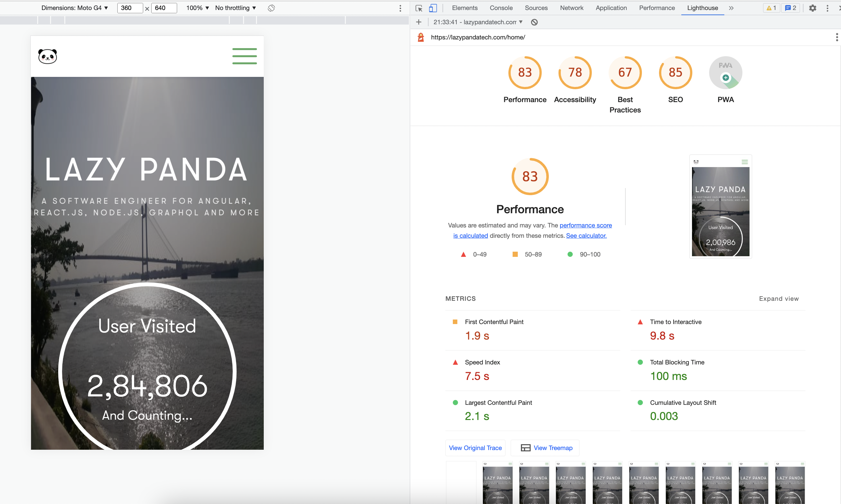Open the Dimensions Moto G4 dropdown
The image size is (841, 504).
click(74, 8)
